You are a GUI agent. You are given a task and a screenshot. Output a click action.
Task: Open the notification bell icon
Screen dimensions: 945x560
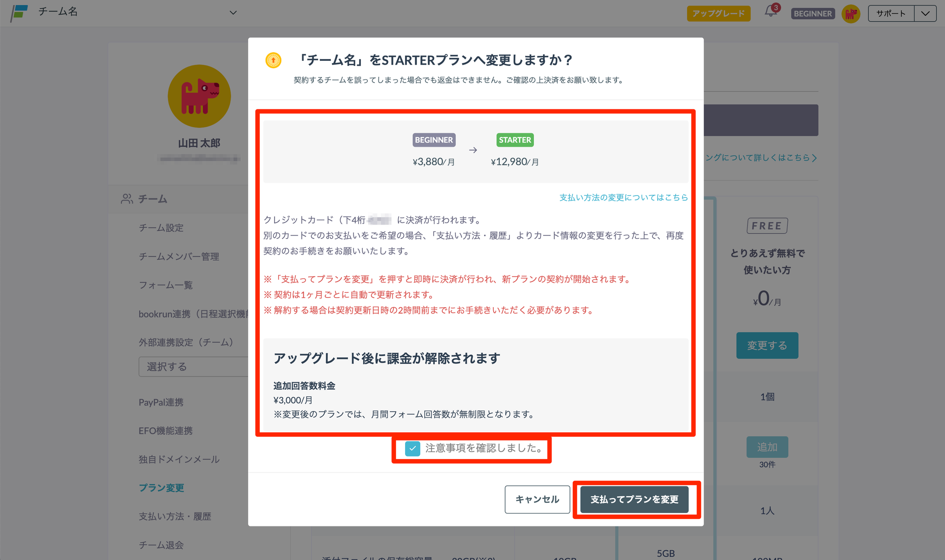pos(770,12)
